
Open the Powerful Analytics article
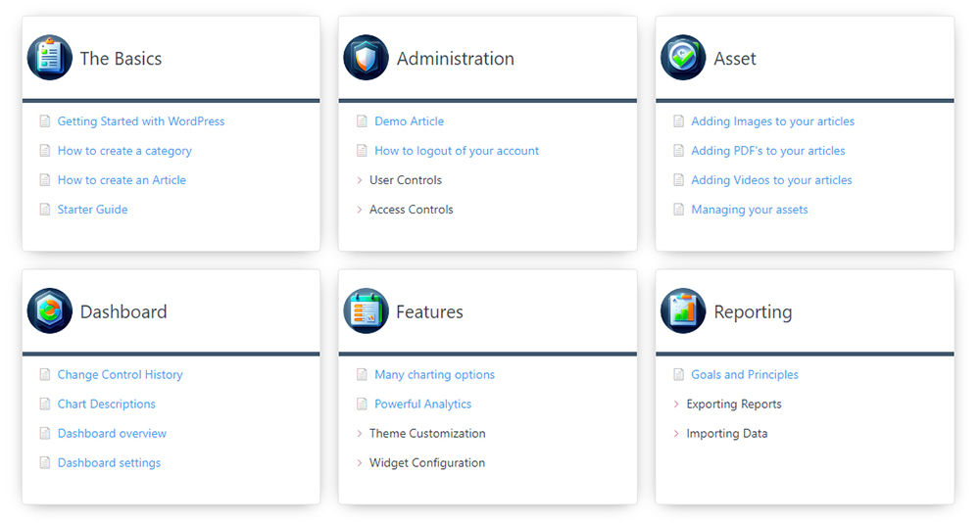(x=422, y=404)
